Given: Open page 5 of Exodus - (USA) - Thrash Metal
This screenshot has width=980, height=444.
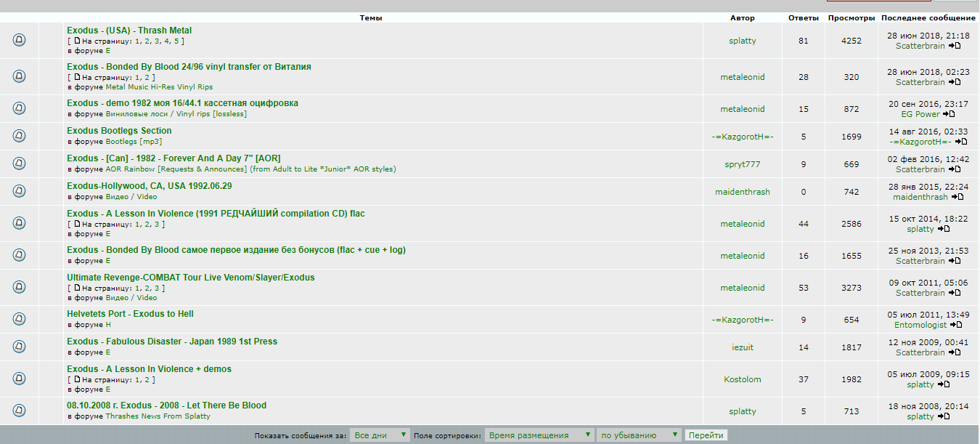Looking at the screenshot, I should coord(176,41).
